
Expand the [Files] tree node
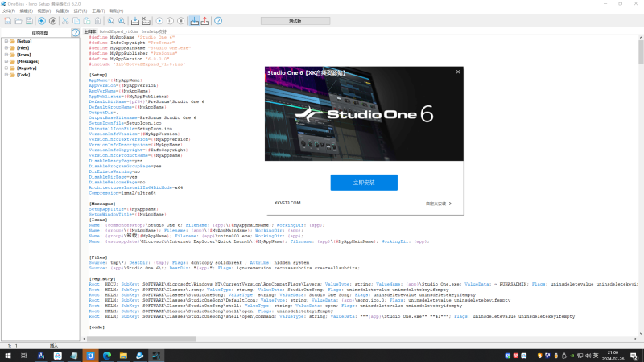pos(6,48)
